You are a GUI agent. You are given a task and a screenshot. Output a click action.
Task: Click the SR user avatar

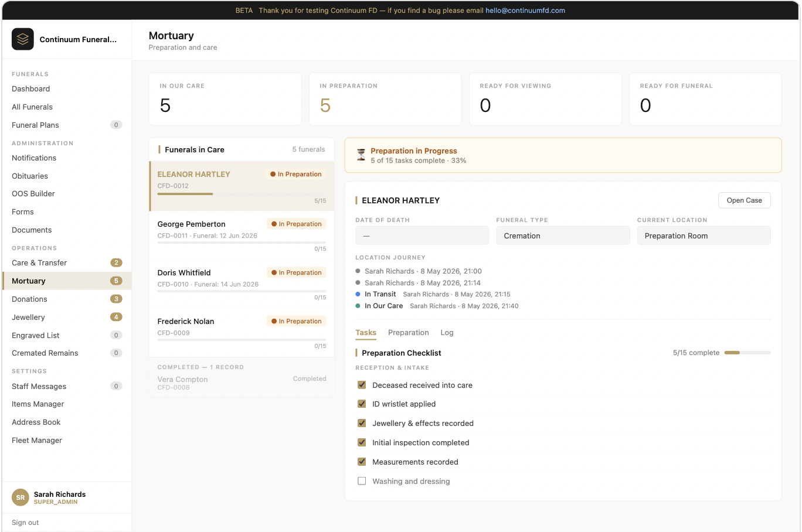(x=21, y=497)
